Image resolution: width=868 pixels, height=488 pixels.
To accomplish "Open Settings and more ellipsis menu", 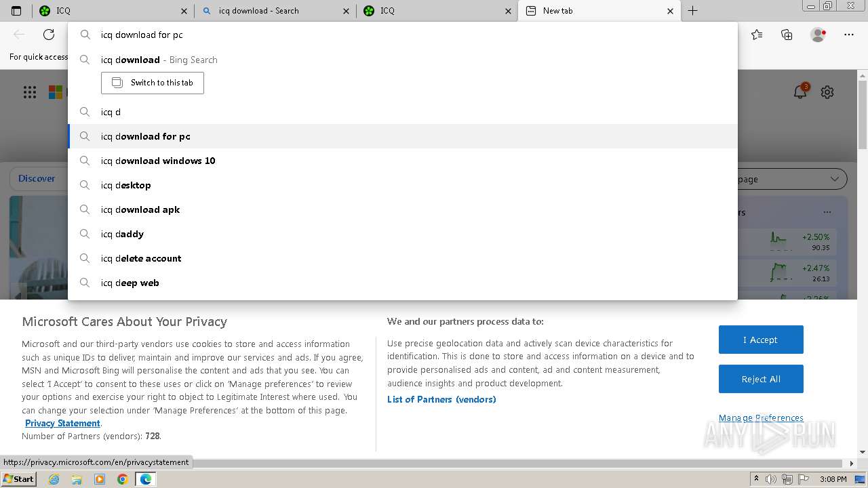I will [849, 35].
